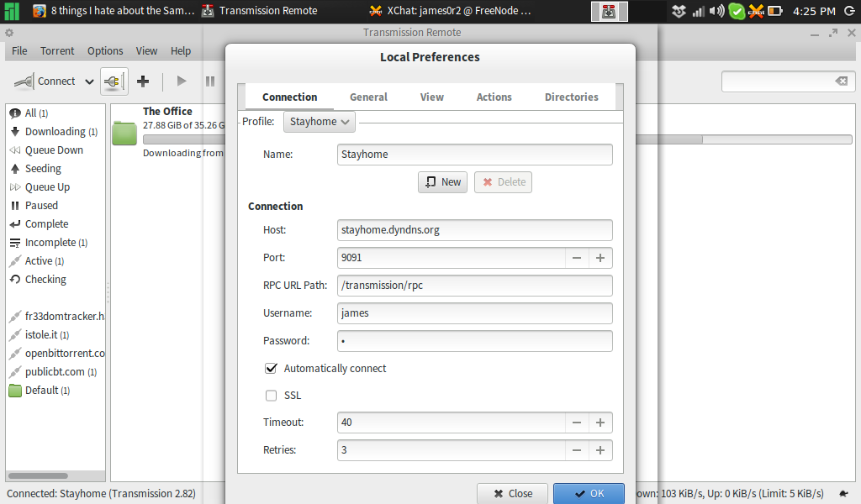Open the Options menu
Screen dimensions: 861x504
point(105,51)
